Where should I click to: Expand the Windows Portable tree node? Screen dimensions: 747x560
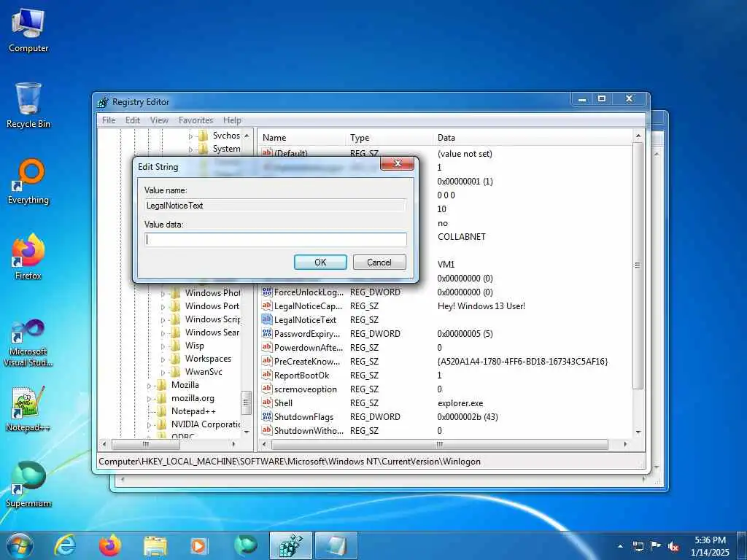tap(163, 307)
